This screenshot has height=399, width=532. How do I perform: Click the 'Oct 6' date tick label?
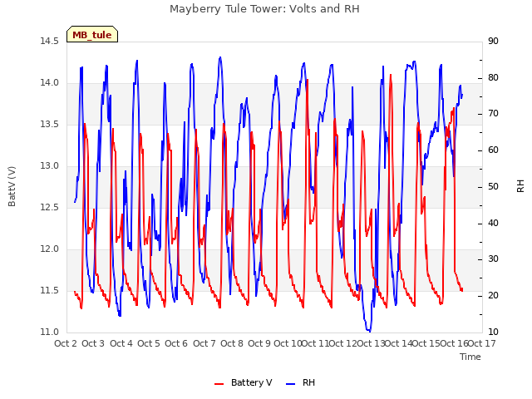point(176,343)
